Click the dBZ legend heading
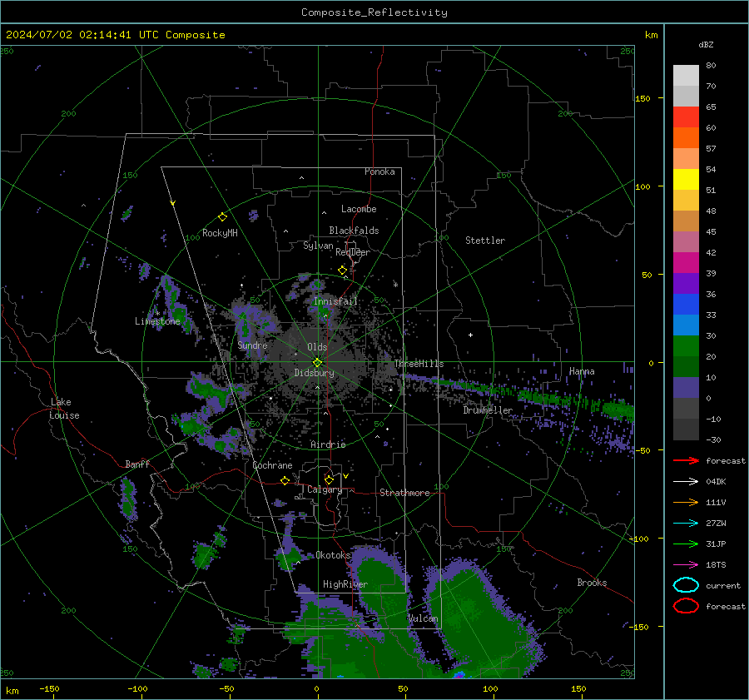 click(x=706, y=44)
